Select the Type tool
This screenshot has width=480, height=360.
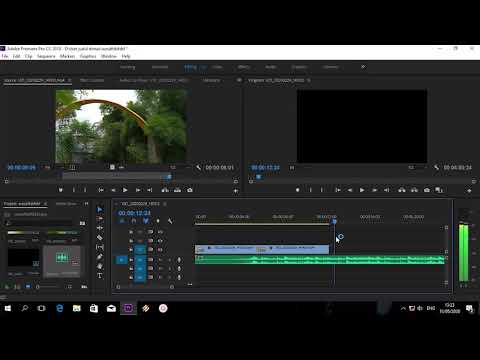100,276
